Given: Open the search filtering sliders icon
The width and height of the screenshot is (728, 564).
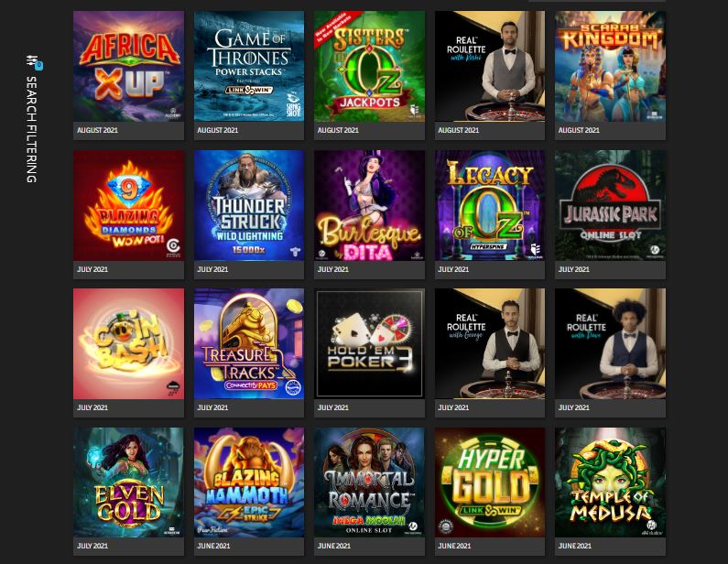Looking at the screenshot, I should click(x=32, y=60).
